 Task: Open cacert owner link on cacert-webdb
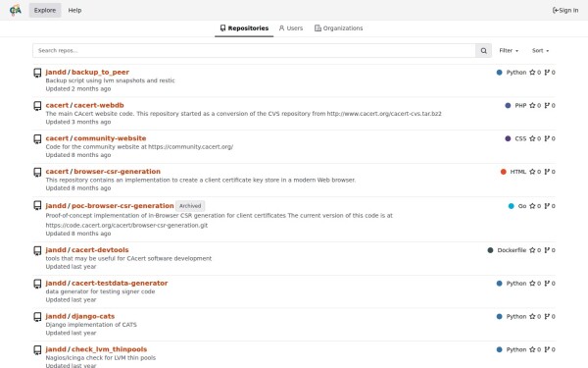57,105
